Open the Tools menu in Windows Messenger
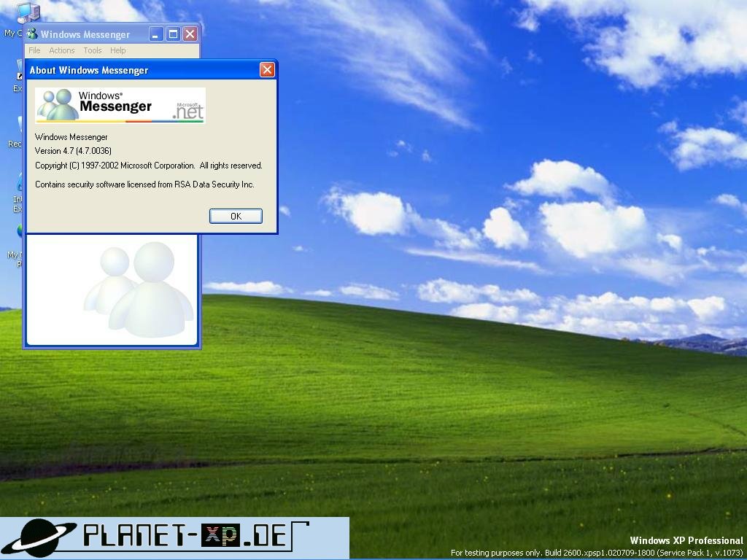 (93, 50)
